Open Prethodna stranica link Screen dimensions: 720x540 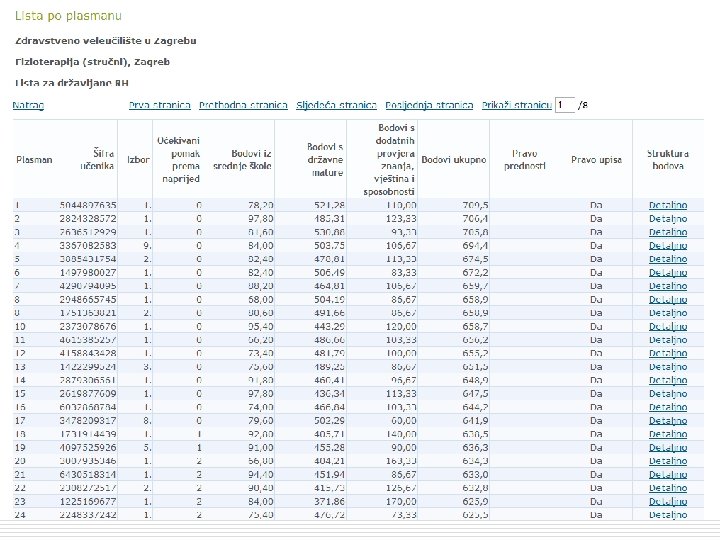coord(243,105)
